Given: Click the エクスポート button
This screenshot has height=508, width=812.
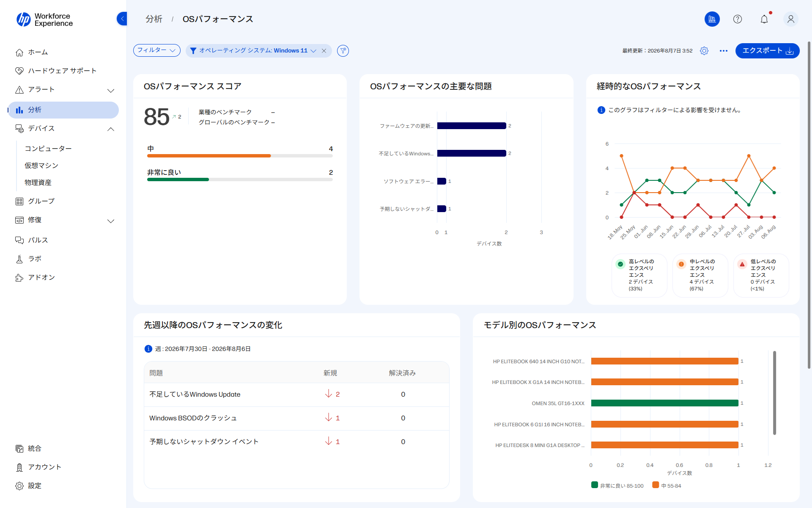Looking at the screenshot, I should (768, 51).
